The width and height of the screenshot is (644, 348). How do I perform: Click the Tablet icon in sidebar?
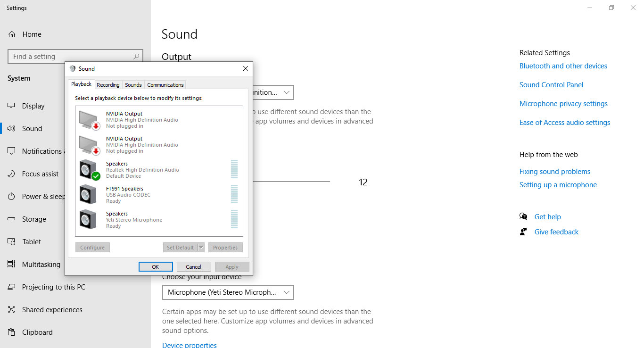pyautogui.click(x=12, y=242)
